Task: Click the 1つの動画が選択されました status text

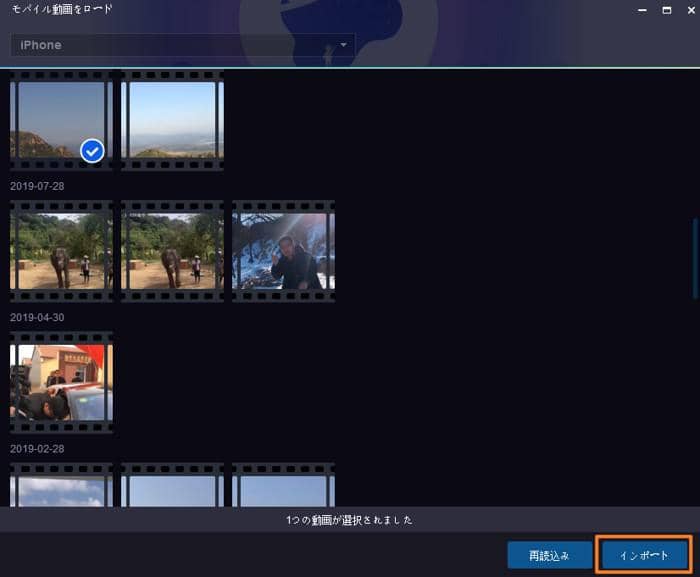Action: [x=349, y=520]
